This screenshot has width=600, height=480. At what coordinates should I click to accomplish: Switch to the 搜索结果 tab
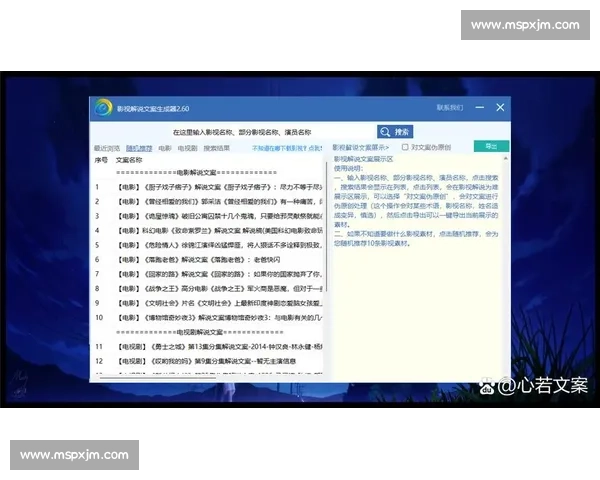pyautogui.click(x=217, y=148)
